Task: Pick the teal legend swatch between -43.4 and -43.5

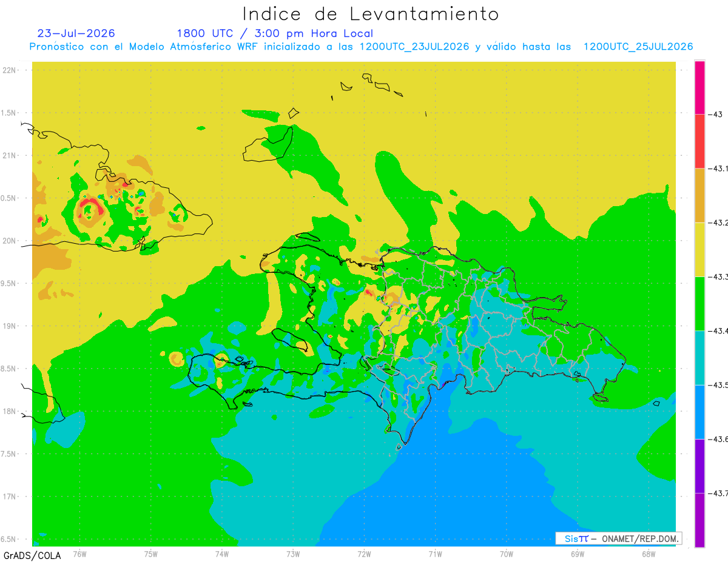Action: click(699, 358)
